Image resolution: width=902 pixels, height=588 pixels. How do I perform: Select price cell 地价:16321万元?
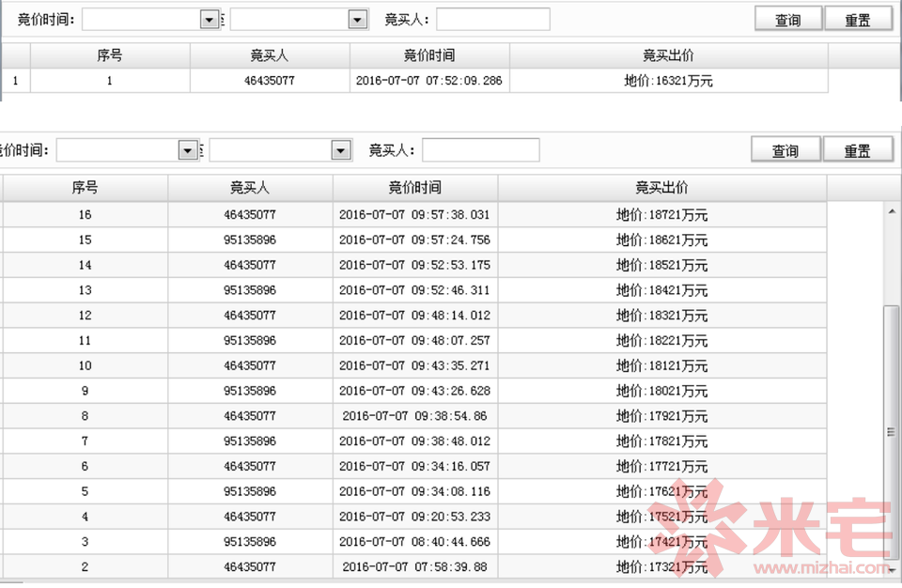668,81
